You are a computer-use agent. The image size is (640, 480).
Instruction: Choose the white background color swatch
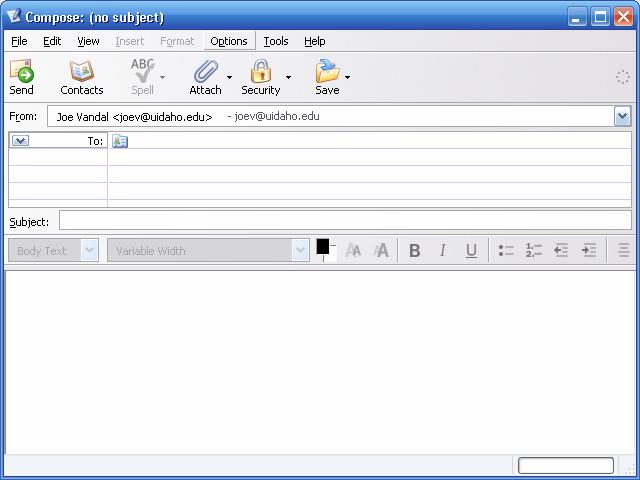[331, 255]
